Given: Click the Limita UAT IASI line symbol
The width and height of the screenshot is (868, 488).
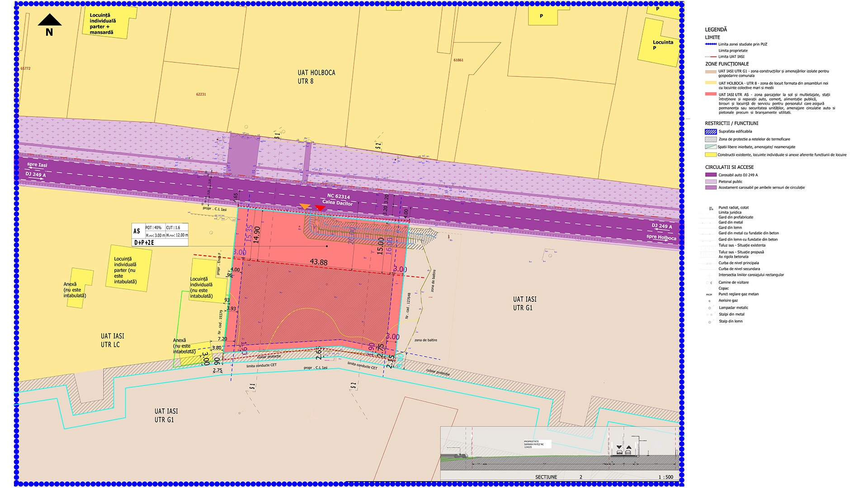Looking at the screenshot, I should pos(711,57).
